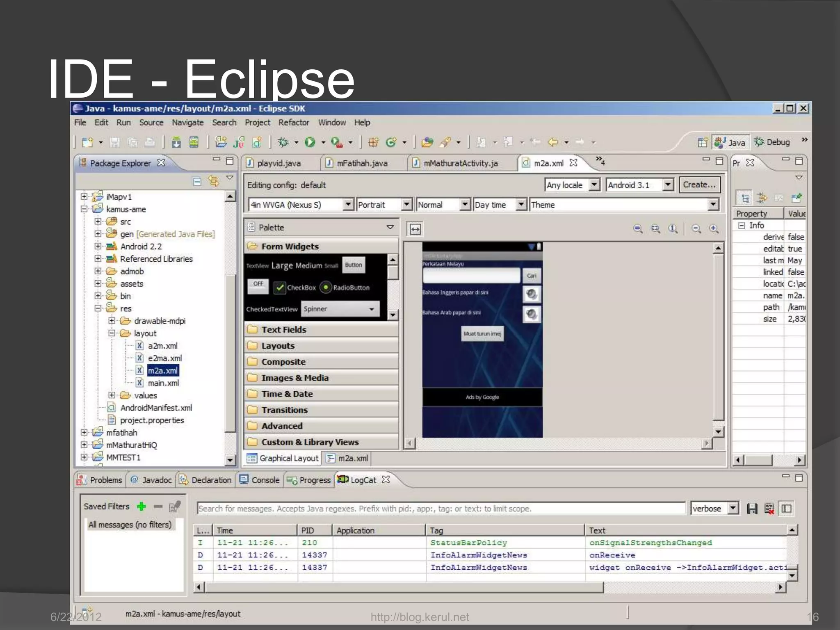Click the External Tools run icon
840x630 pixels.
337,142
